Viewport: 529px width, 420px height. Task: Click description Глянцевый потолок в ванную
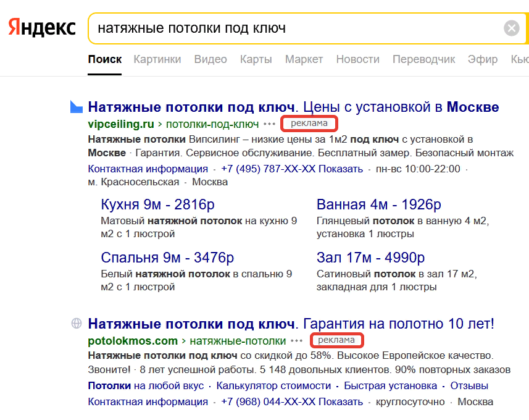click(403, 227)
